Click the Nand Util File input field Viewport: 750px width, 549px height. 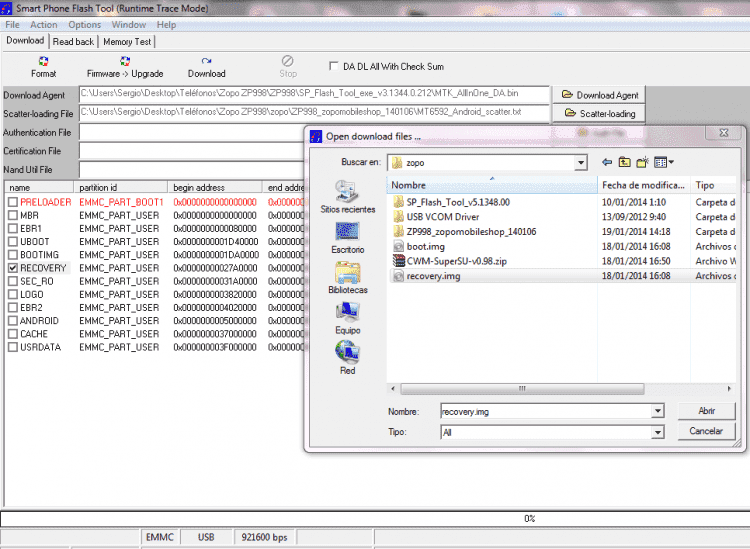[x=191, y=170]
